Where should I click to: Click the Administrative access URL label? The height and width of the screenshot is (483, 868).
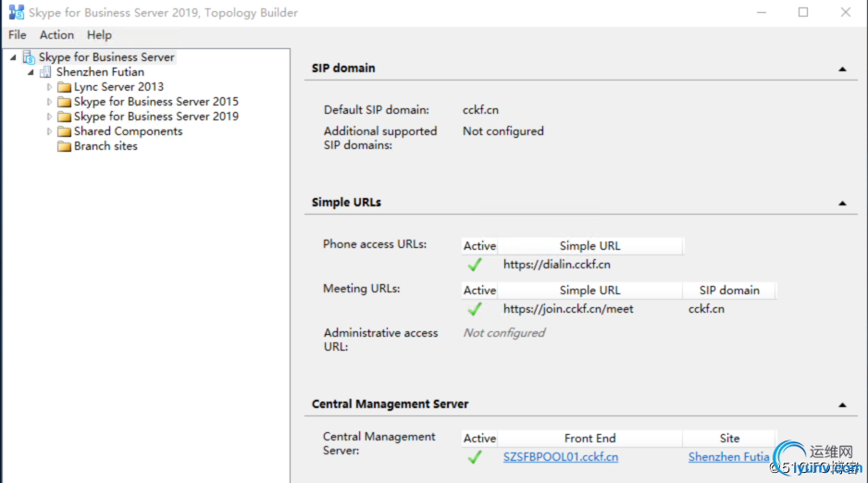tap(381, 340)
